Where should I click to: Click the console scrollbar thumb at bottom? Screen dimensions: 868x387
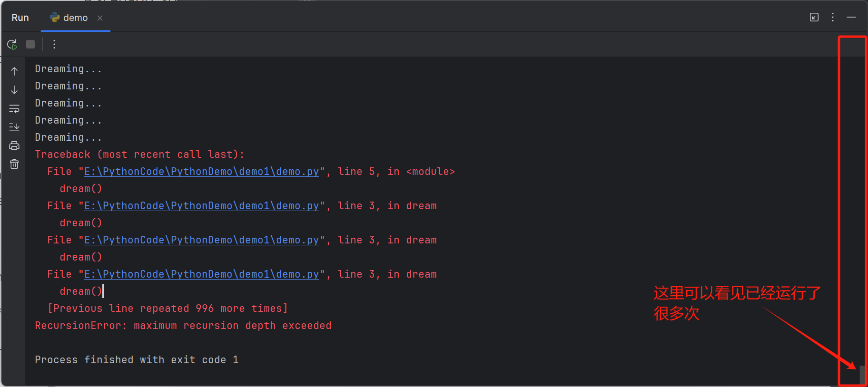coord(862,375)
